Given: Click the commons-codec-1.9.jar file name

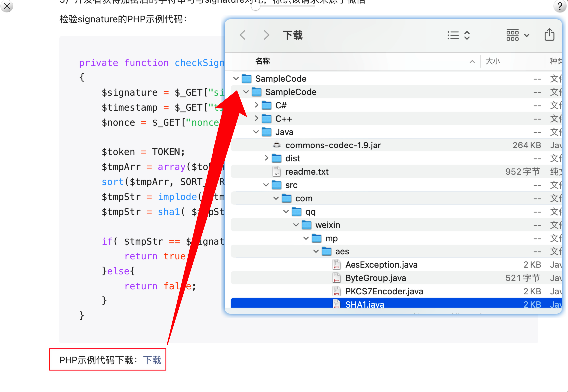Looking at the screenshot, I should (333, 145).
